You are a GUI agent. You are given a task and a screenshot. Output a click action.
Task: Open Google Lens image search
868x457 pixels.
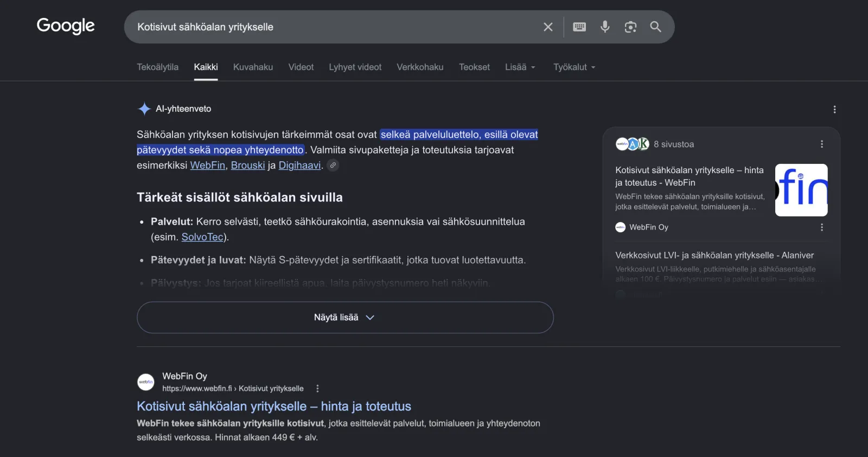point(630,27)
